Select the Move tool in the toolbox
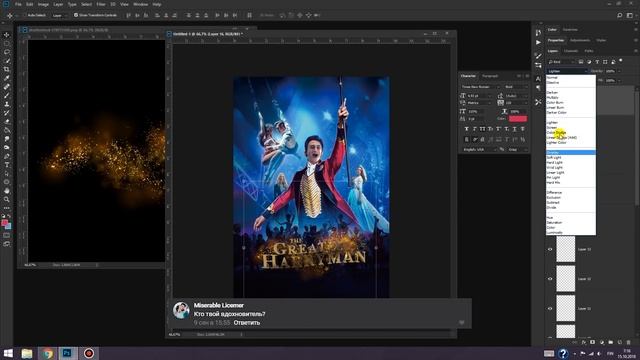Image resolution: width=640 pixels, height=360 pixels. click(x=7, y=35)
